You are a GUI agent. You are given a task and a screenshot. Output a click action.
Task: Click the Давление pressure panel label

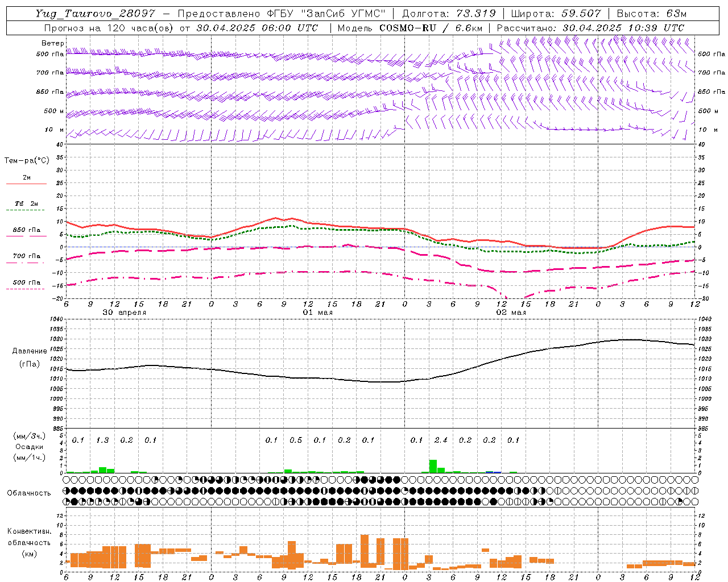point(30,351)
